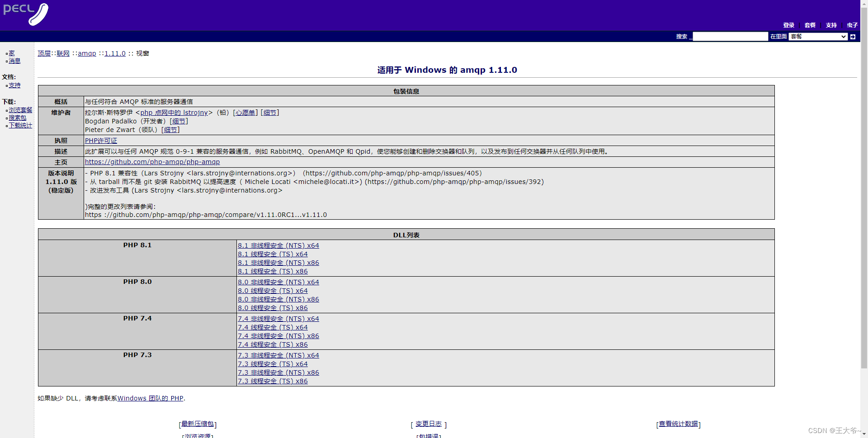The height and width of the screenshot is (438, 868).
Task: Open 搜索包 in the sidebar
Action: (17, 117)
